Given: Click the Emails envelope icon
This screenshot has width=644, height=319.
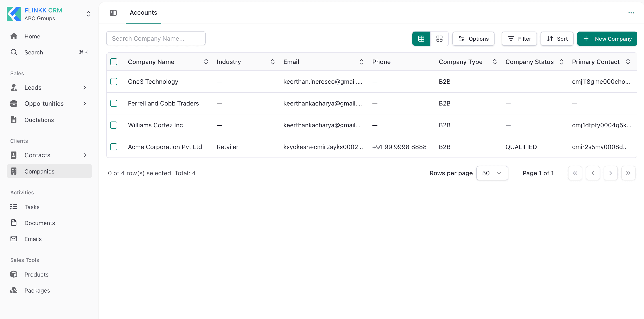Looking at the screenshot, I should 14,239.
